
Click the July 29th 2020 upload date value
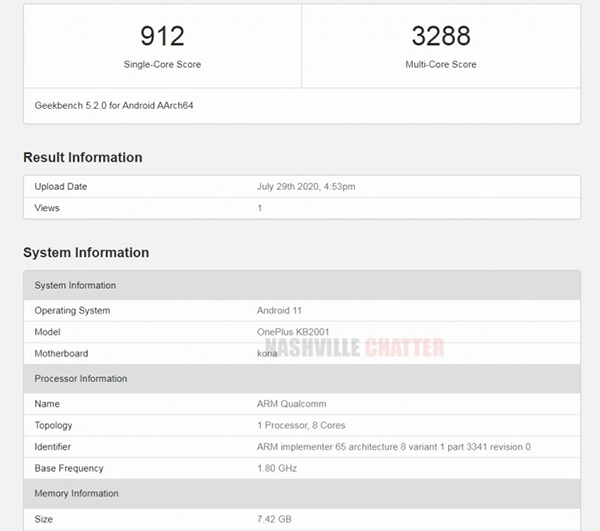click(306, 187)
